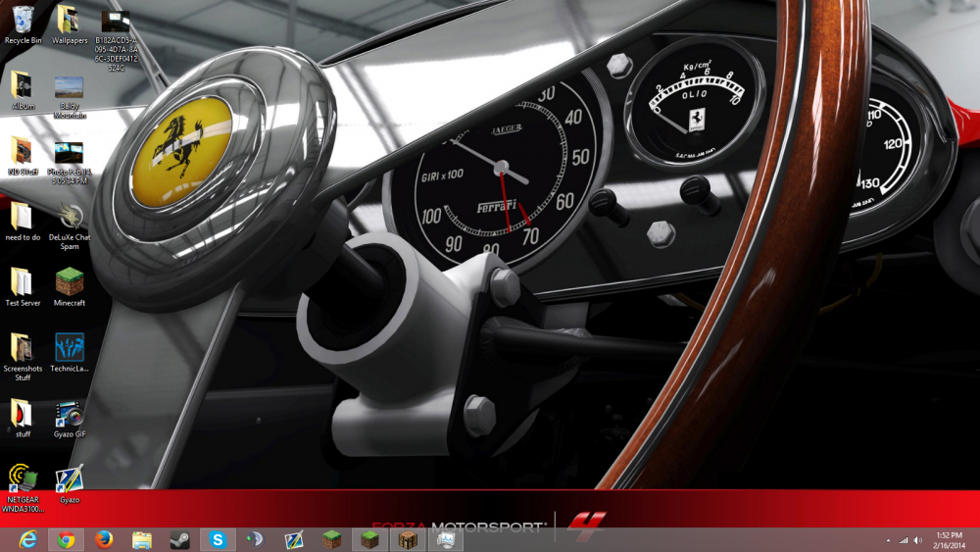Launch the Gyazo desktop shortcut
Viewport: 980px width, 552px height.
[x=70, y=484]
